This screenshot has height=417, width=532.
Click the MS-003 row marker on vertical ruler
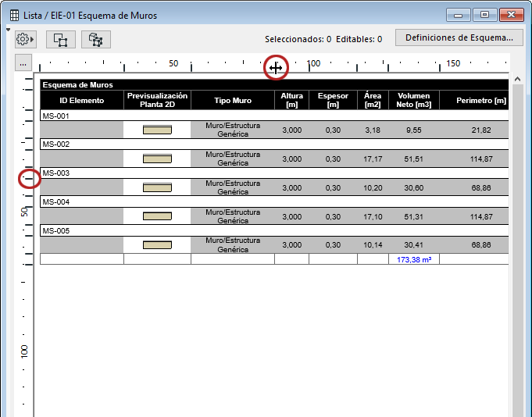coord(30,179)
